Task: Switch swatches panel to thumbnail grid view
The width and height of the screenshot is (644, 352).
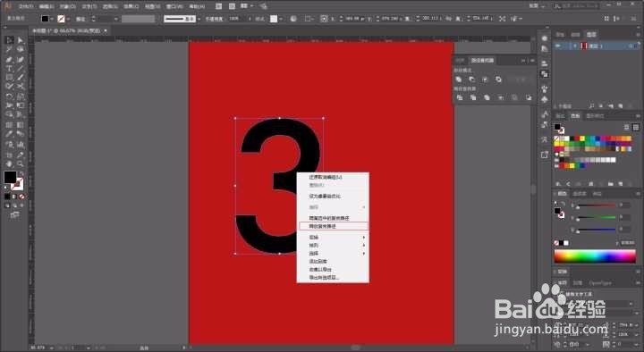Action: [636, 127]
